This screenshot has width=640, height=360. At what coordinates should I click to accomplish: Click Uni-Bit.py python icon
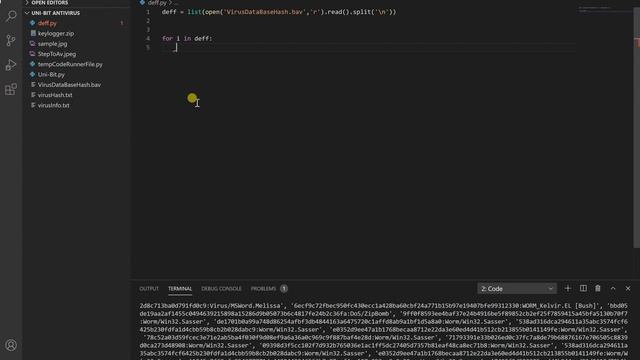33,74
